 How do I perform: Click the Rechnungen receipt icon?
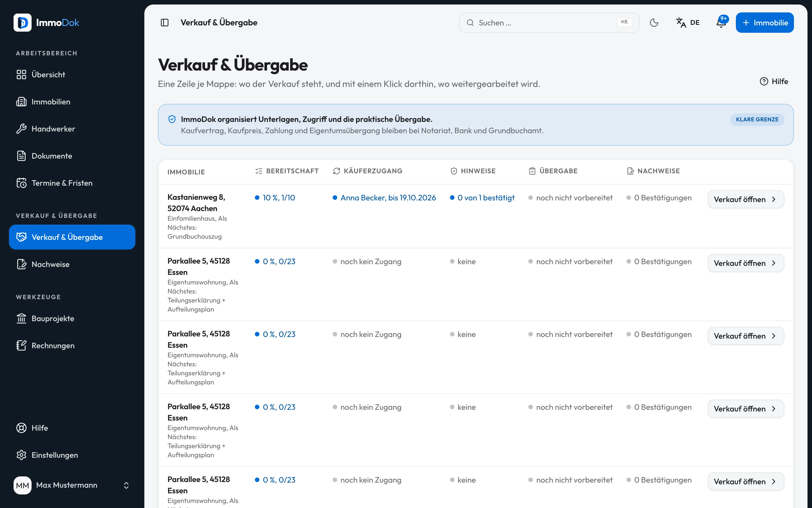pos(21,346)
